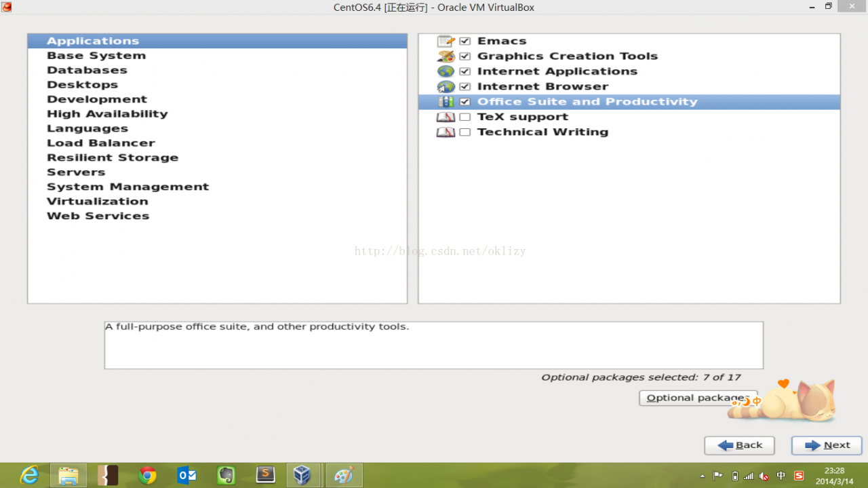Click the Office Suite and Productivity icon
This screenshot has height=488, width=868.
point(446,102)
